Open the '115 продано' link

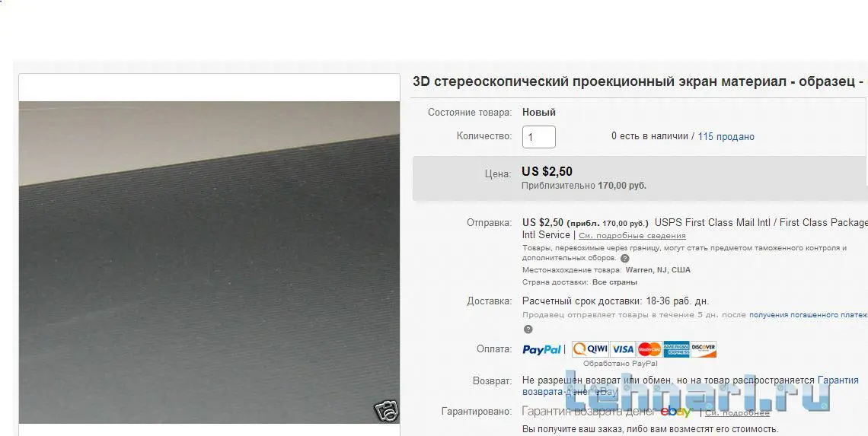pos(726,137)
